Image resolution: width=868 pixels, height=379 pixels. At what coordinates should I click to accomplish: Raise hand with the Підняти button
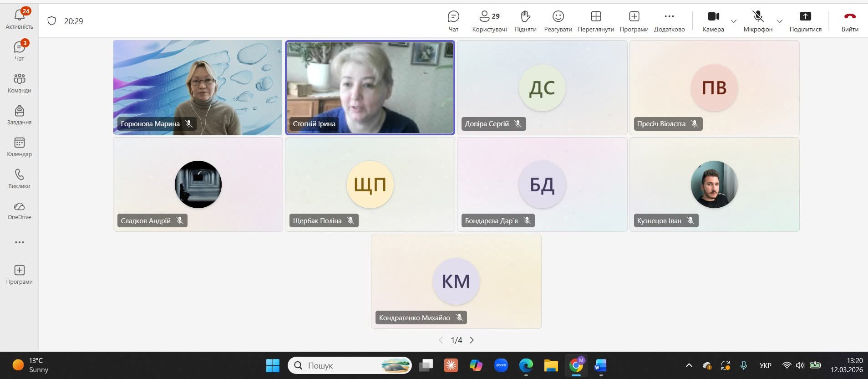[525, 21]
